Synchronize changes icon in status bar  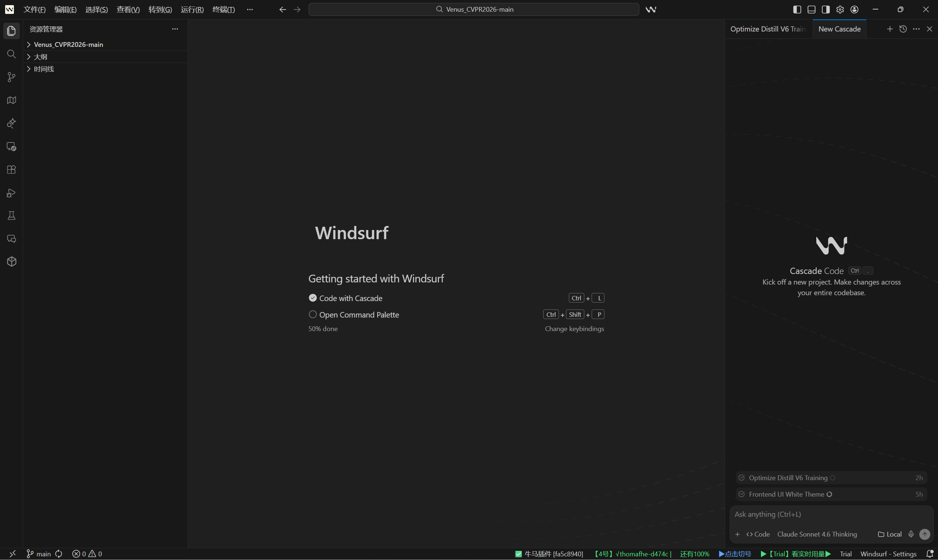pyautogui.click(x=59, y=554)
